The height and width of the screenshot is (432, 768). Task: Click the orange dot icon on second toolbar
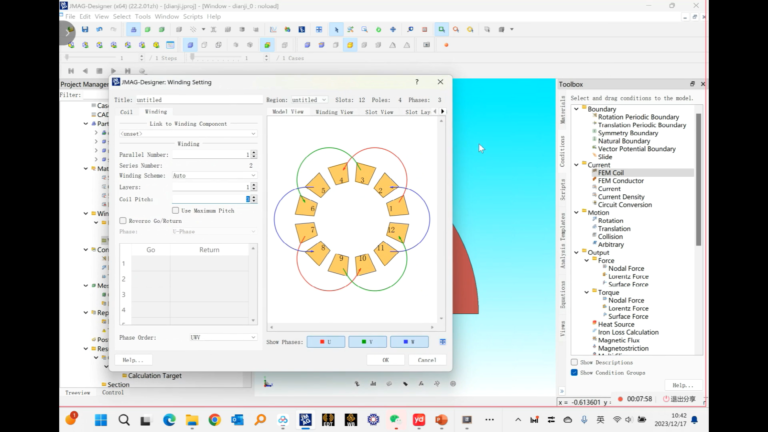click(x=446, y=45)
